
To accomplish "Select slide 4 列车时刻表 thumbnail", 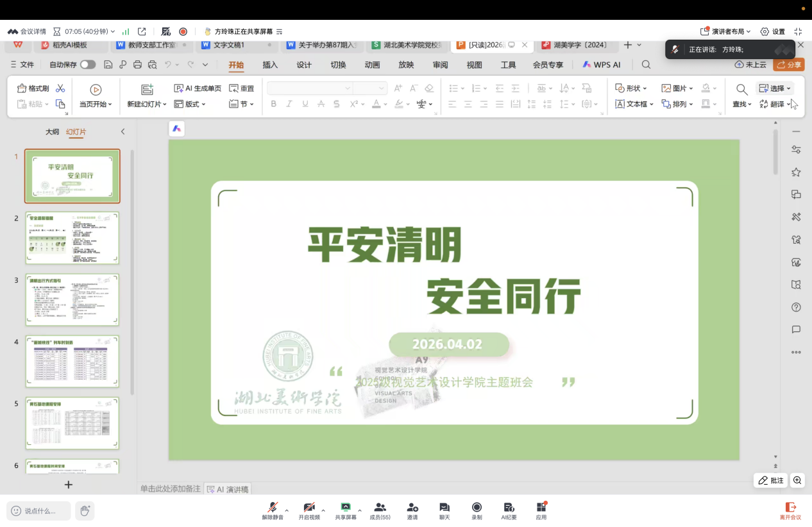I will (x=72, y=361).
